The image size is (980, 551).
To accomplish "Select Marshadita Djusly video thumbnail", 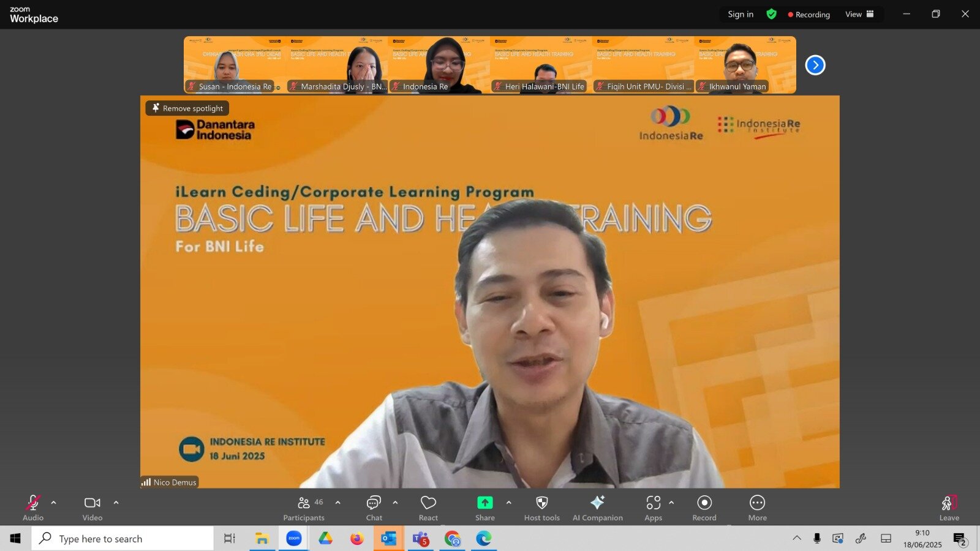I will pyautogui.click(x=337, y=65).
